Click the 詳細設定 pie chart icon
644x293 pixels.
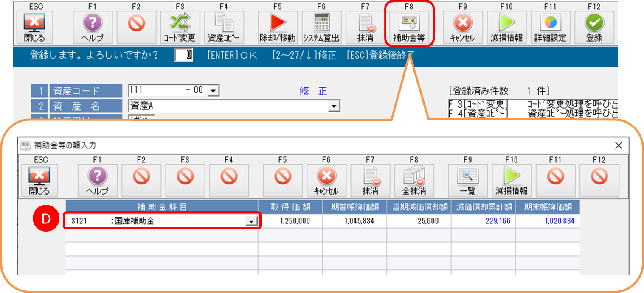click(550, 27)
